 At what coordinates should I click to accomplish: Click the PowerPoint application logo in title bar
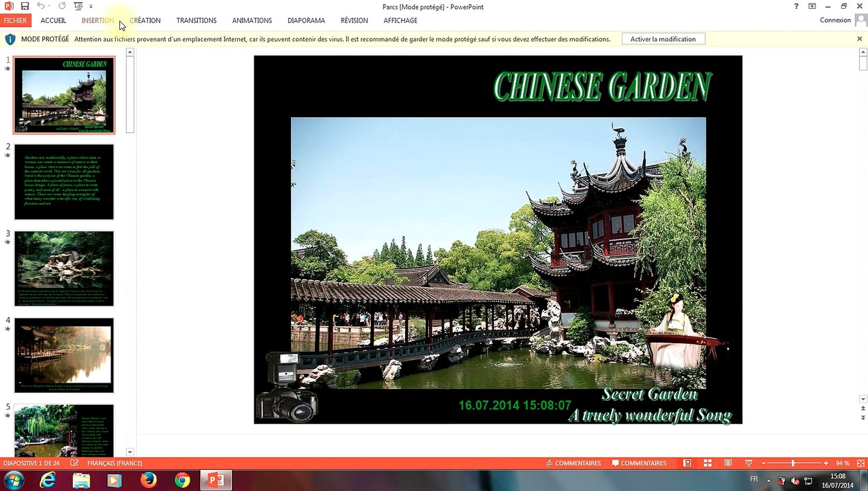point(8,6)
